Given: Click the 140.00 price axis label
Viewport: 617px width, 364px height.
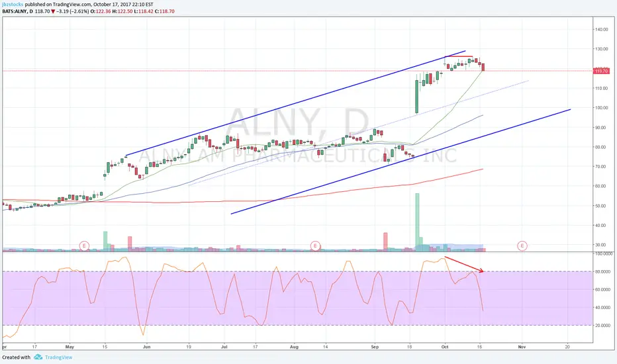Looking at the screenshot, I should [602, 30].
